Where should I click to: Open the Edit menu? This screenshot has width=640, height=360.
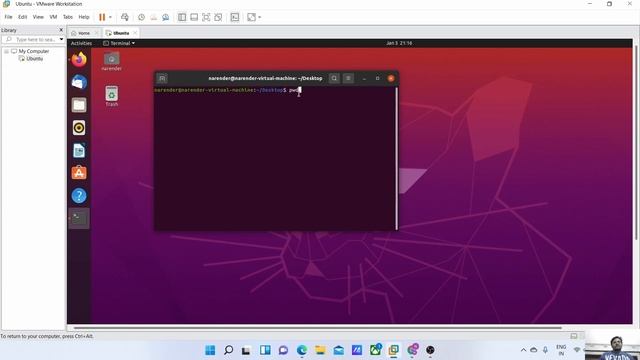point(22,17)
